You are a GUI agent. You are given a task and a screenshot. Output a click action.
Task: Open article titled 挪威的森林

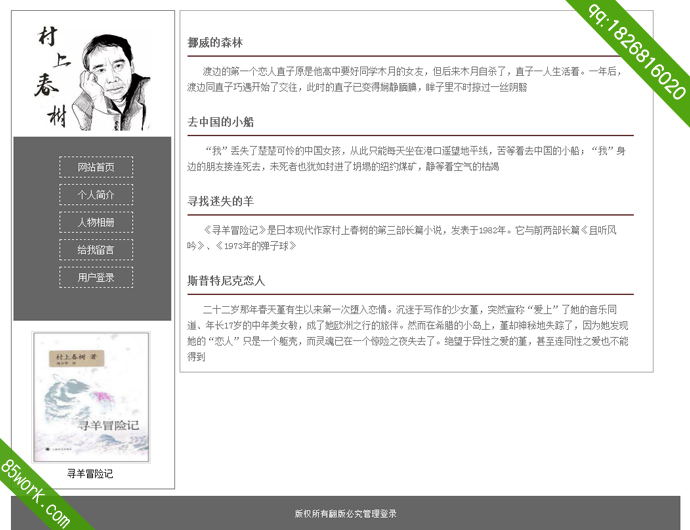click(215, 43)
